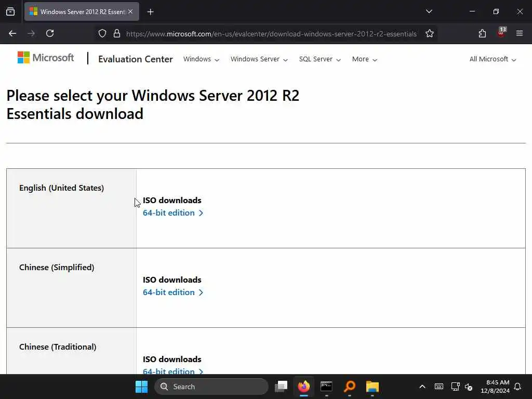The height and width of the screenshot is (399, 532).
Task: Open the network status tray icon
Action: click(455, 387)
